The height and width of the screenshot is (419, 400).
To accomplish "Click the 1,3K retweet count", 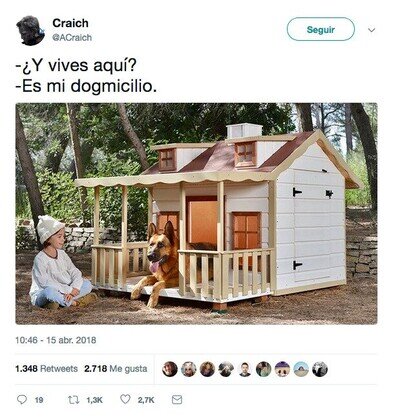I will tap(95, 400).
